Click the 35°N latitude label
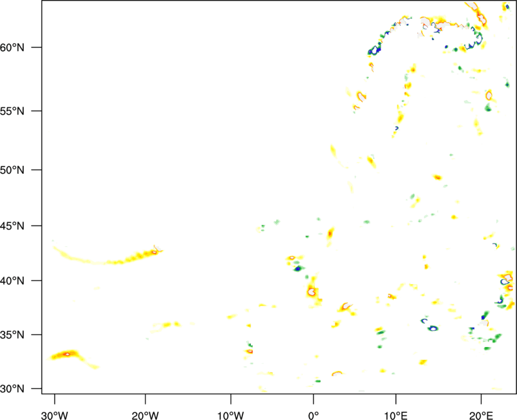Viewport: 517px width, 420px height. pos(12,335)
